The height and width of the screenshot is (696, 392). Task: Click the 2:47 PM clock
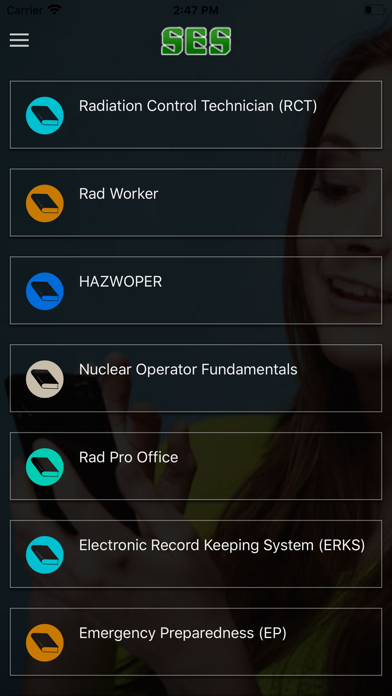[x=196, y=10]
